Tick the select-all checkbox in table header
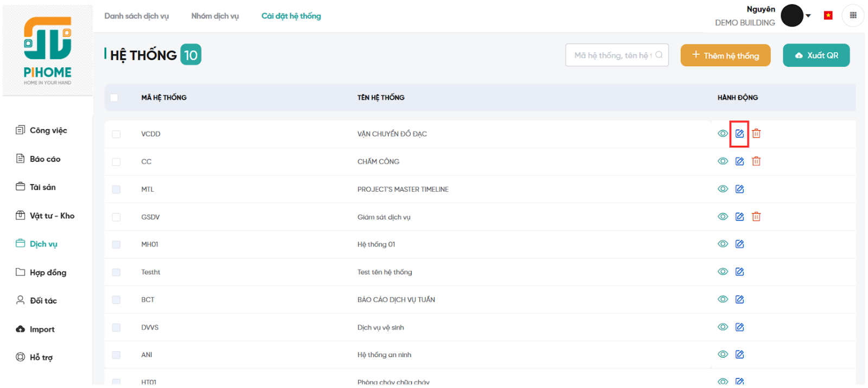This screenshot has height=388, width=868. point(114,98)
